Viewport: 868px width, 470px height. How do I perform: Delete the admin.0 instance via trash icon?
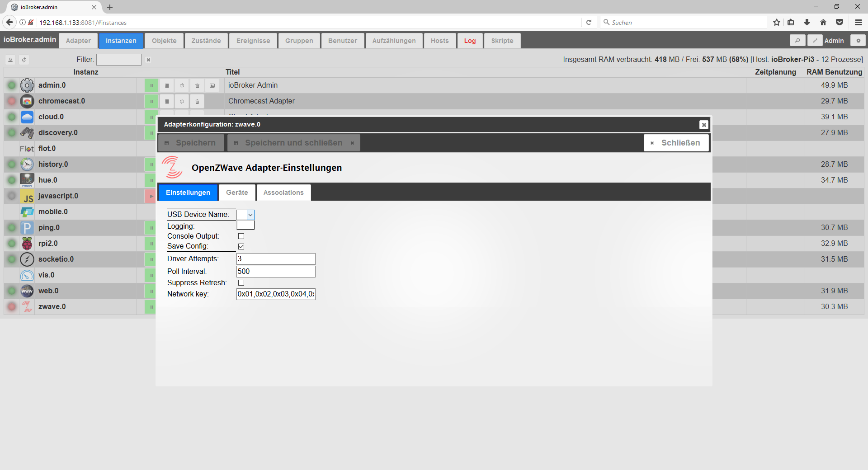point(197,85)
